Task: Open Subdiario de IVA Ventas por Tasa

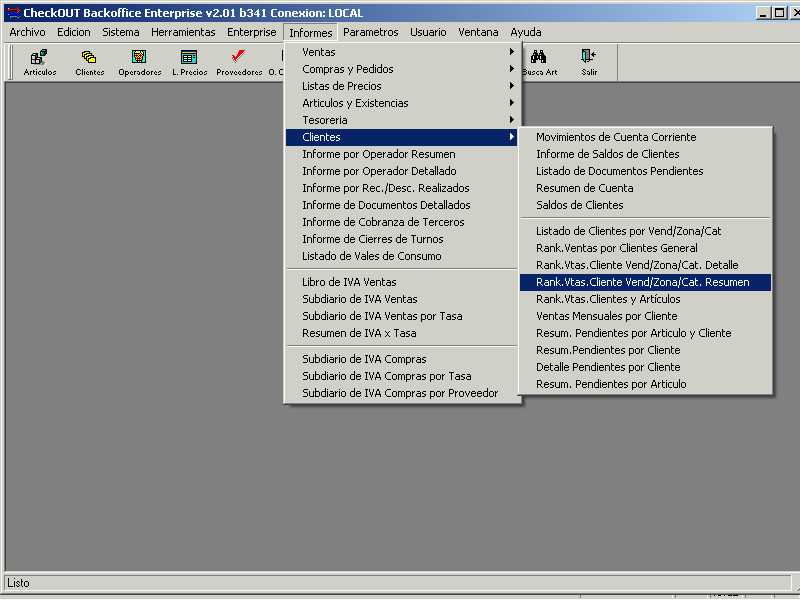Action: point(402,316)
